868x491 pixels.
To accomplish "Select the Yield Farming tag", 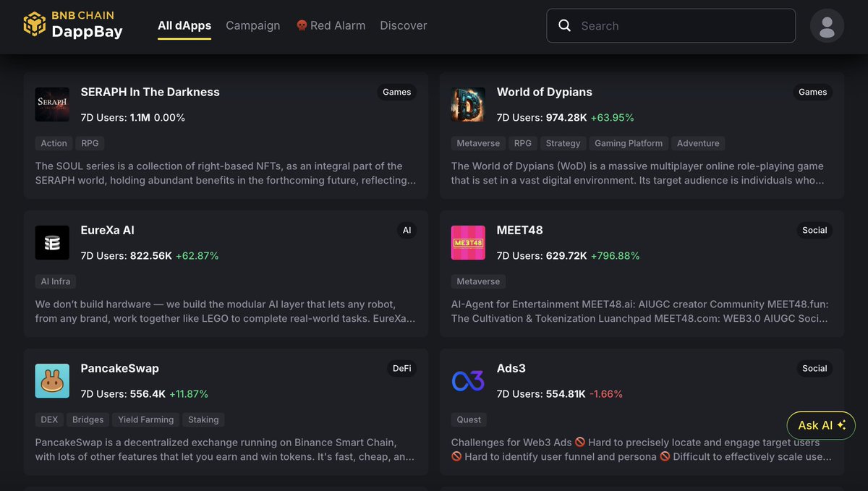I will (x=145, y=419).
